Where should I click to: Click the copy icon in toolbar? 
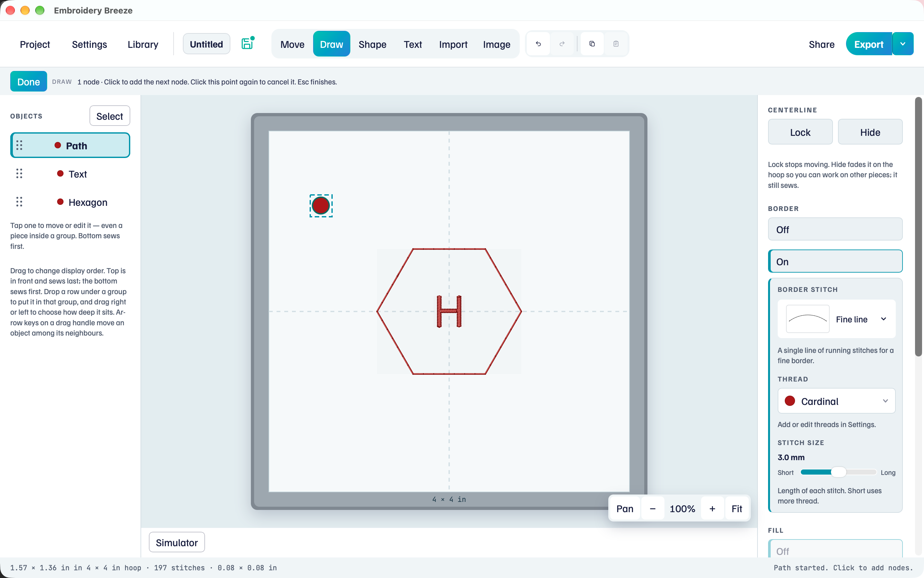point(592,44)
